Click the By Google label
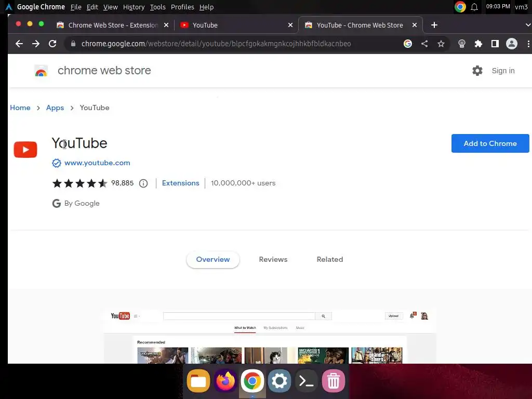The width and height of the screenshot is (532, 399). tap(82, 204)
